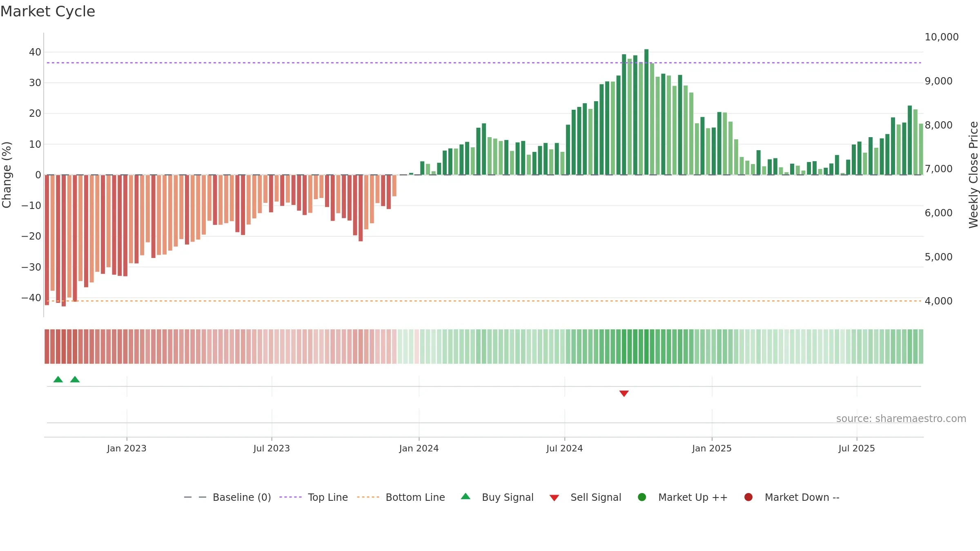
Task: Click the 8,000 price axis label
Action: pos(938,125)
